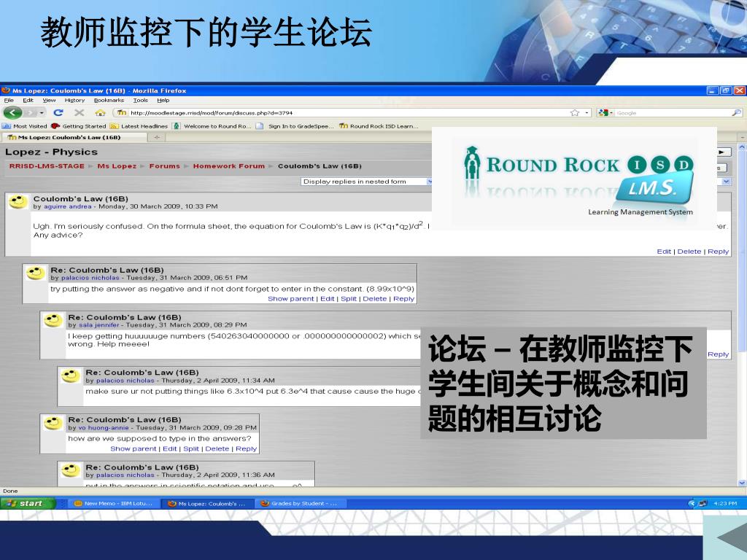
Task: Click the Firefox back arrow button
Action: coord(13,113)
